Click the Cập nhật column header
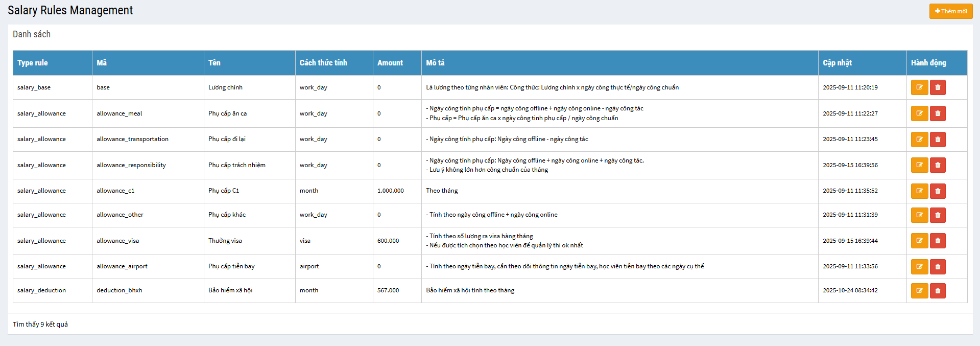980x346 pixels. [837, 63]
